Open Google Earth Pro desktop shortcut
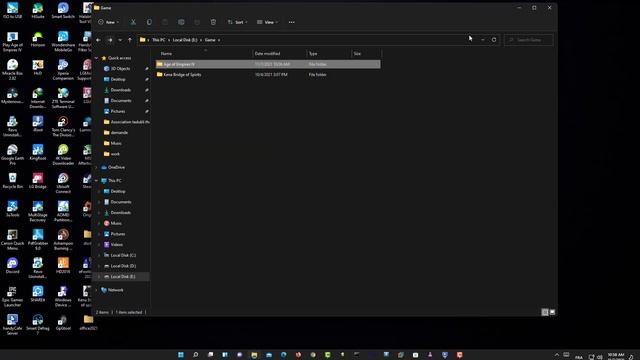This screenshot has width=640, height=360. click(x=12, y=155)
